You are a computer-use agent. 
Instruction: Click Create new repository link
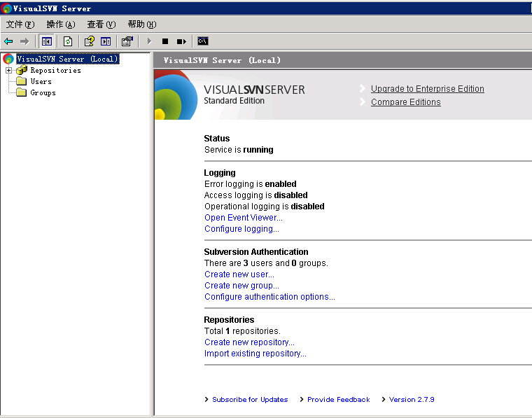249,342
